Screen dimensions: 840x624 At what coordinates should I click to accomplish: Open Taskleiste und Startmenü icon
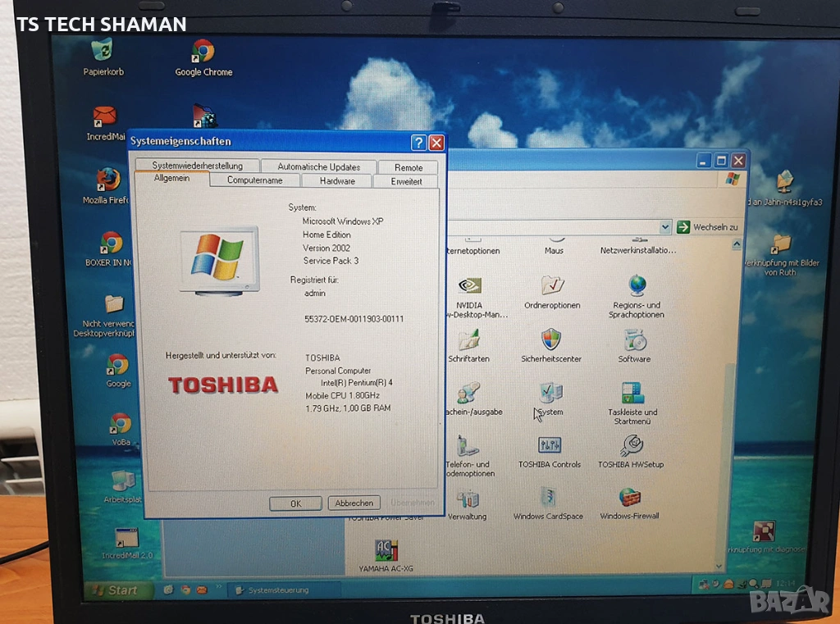(x=632, y=393)
